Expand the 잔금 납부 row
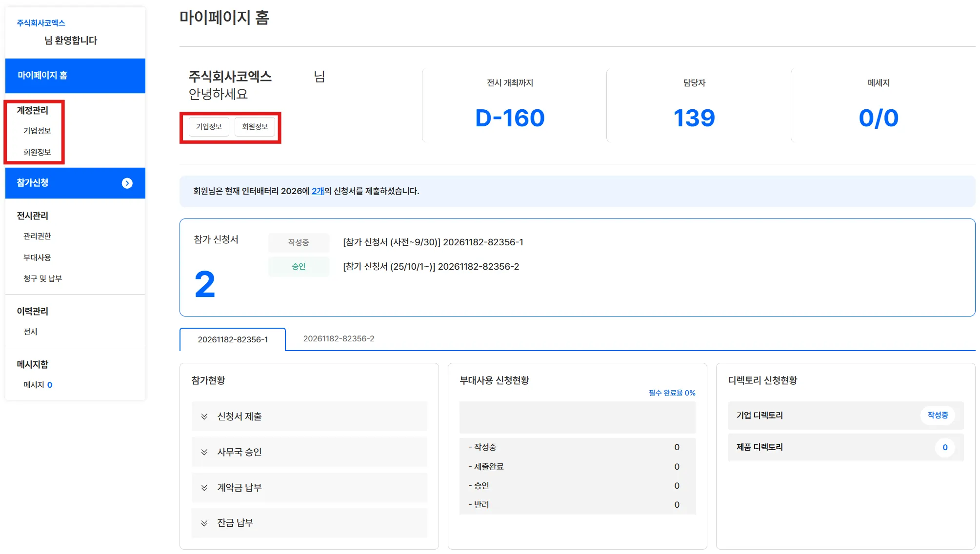Image resolution: width=980 pixels, height=554 pixels. [x=309, y=523]
